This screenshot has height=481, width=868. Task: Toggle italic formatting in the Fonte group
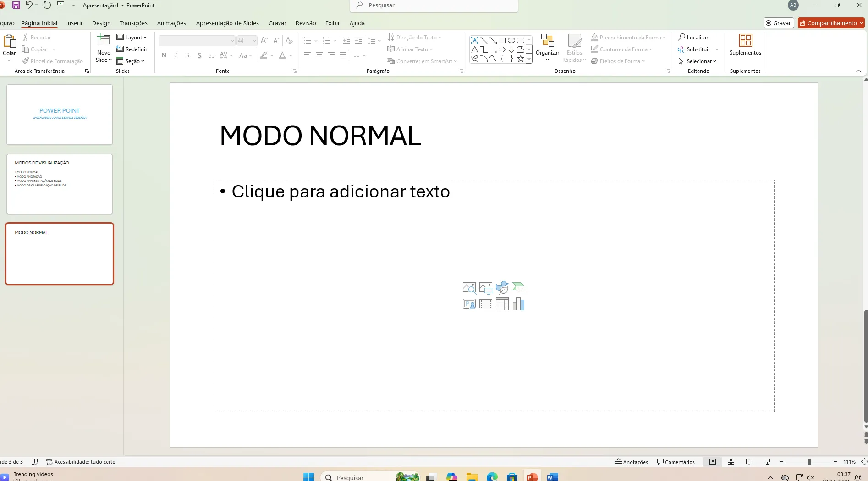[x=176, y=55]
